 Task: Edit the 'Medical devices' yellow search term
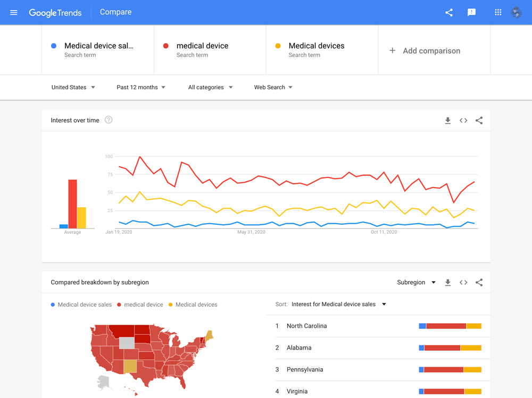click(322, 49)
